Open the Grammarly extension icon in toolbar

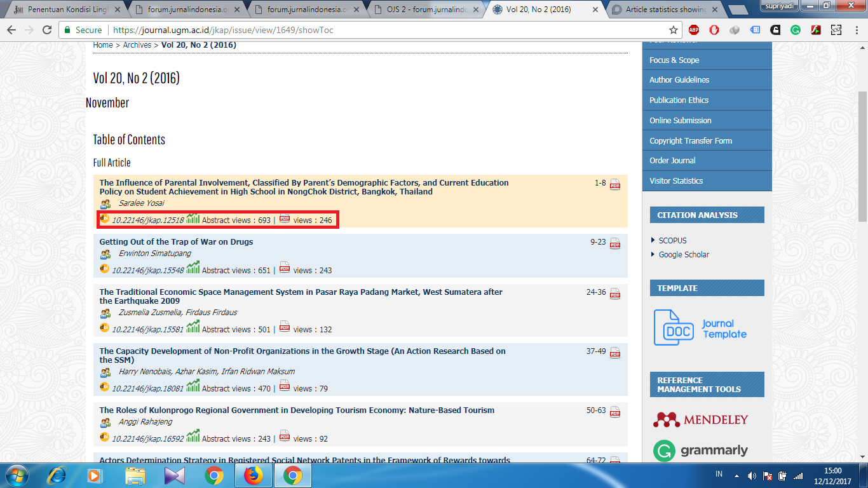(796, 30)
